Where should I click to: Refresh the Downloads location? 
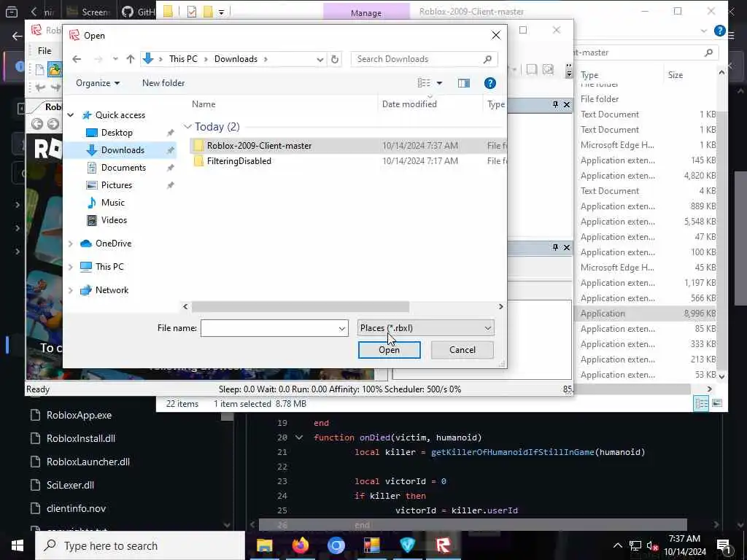[x=335, y=59]
